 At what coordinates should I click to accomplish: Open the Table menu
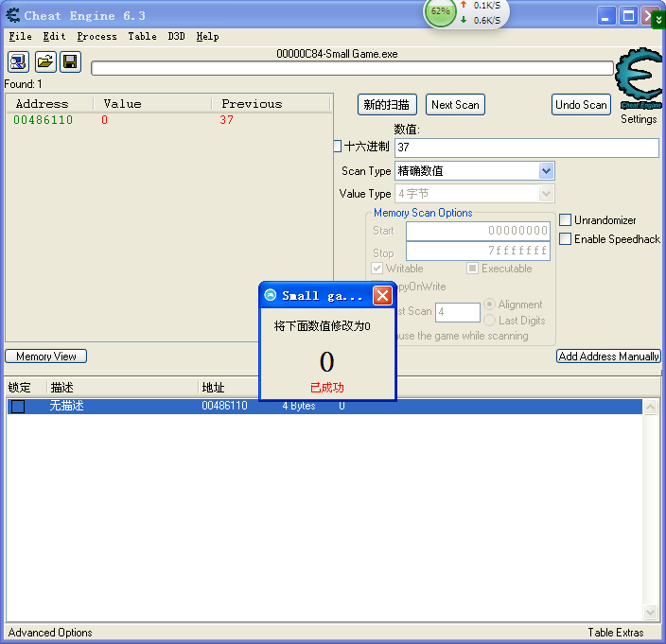click(142, 37)
